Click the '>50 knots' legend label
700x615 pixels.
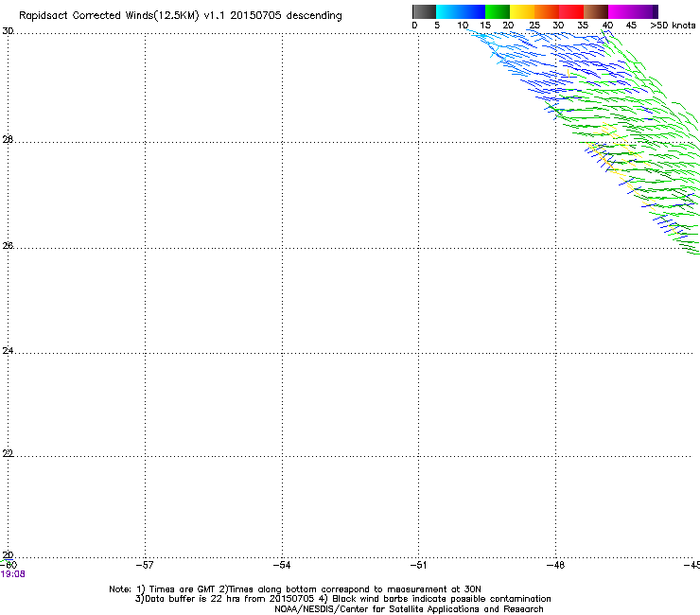point(673,25)
